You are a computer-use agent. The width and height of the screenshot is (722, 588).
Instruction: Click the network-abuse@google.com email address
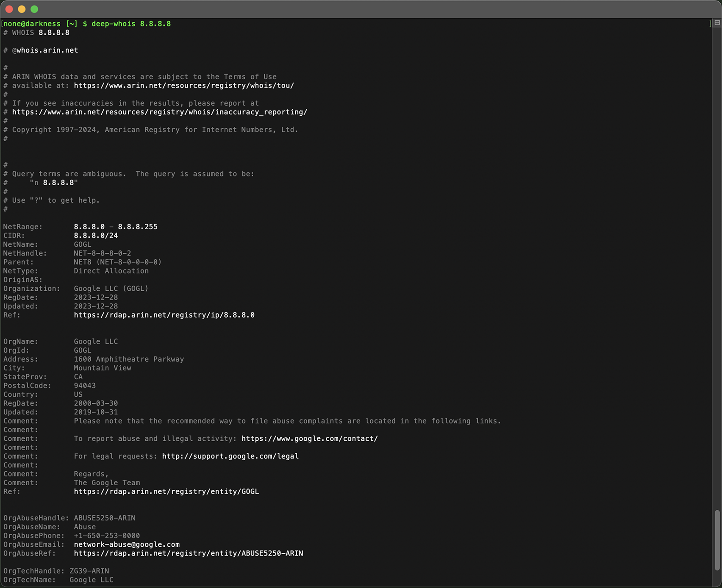click(x=126, y=544)
